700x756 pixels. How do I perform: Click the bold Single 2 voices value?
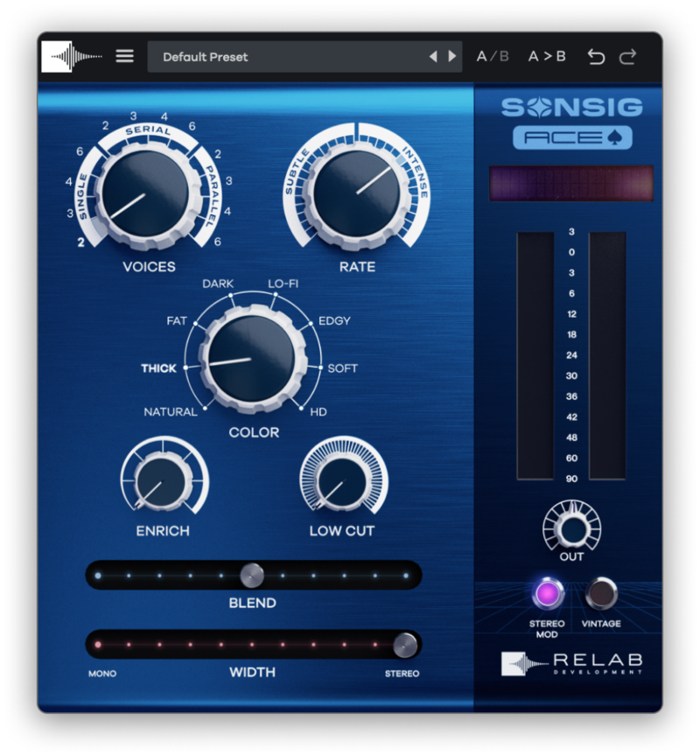pyautogui.click(x=80, y=242)
